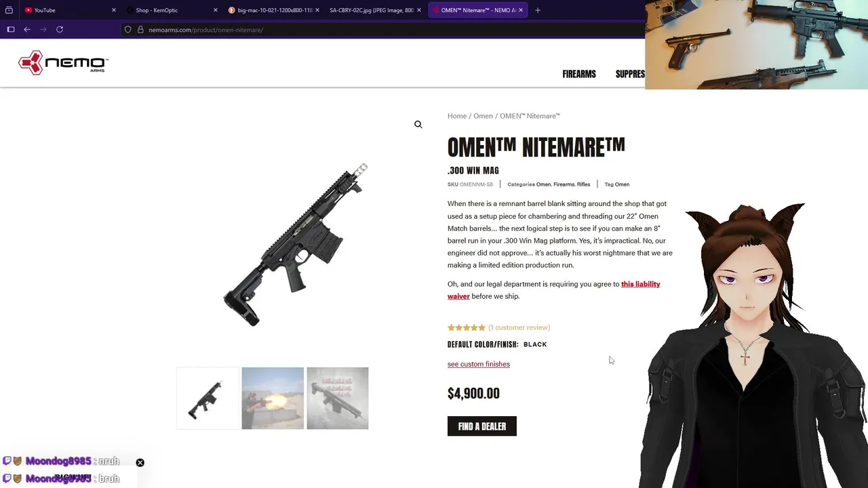Reload the page with the refresh icon
868x488 pixels.
pyautogui.click(x=60, y=30)
